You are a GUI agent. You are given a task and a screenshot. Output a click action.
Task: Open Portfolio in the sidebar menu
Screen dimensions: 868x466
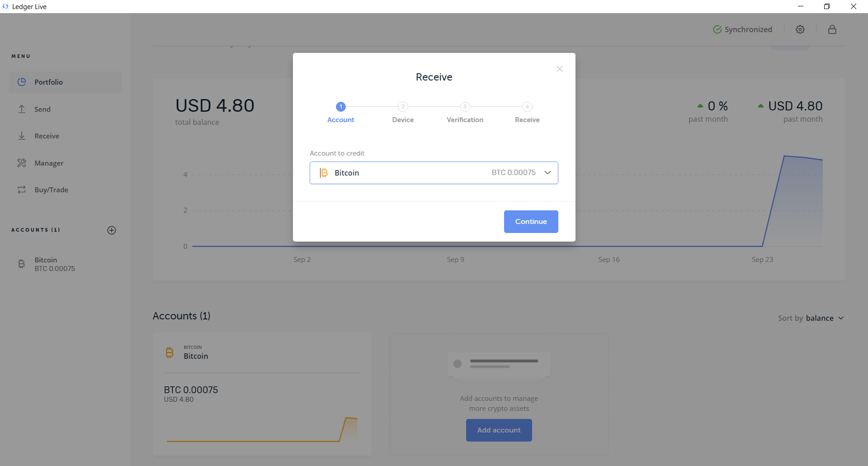(65, 82)
